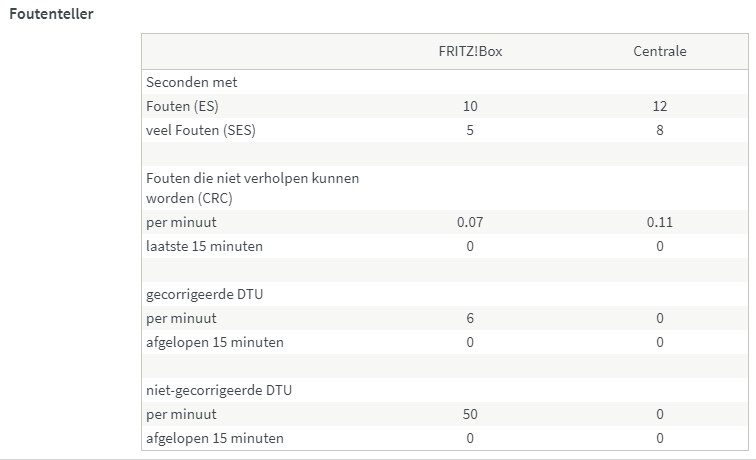Select FRITZ!Box CRC per minuut value 0.07
Image resolution: width=756 pixels, height=460 pixels.
tap(469, 222)
